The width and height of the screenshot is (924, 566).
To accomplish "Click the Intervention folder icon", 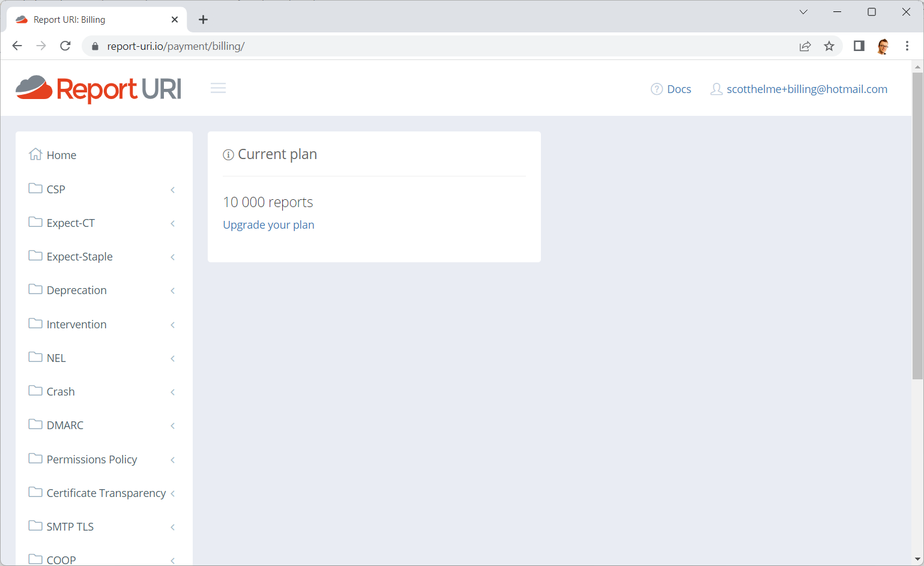I will (x=35, y=324).
